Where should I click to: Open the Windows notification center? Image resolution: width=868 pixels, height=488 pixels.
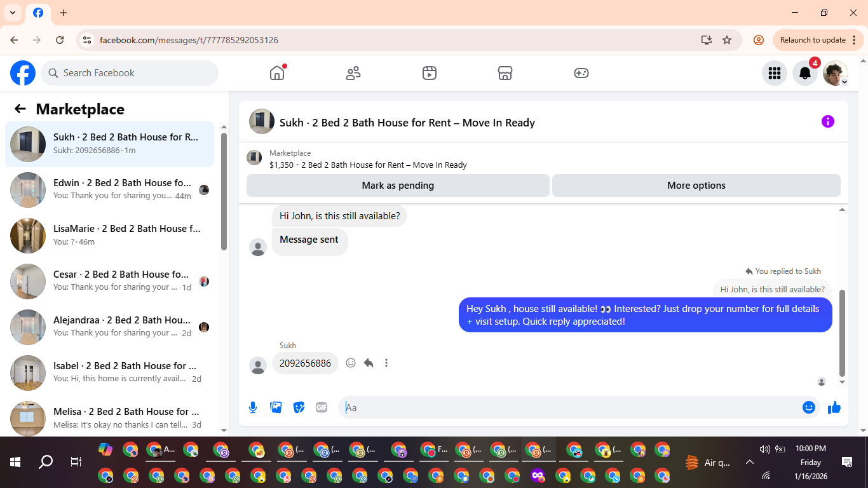click(x=847, y=462)
